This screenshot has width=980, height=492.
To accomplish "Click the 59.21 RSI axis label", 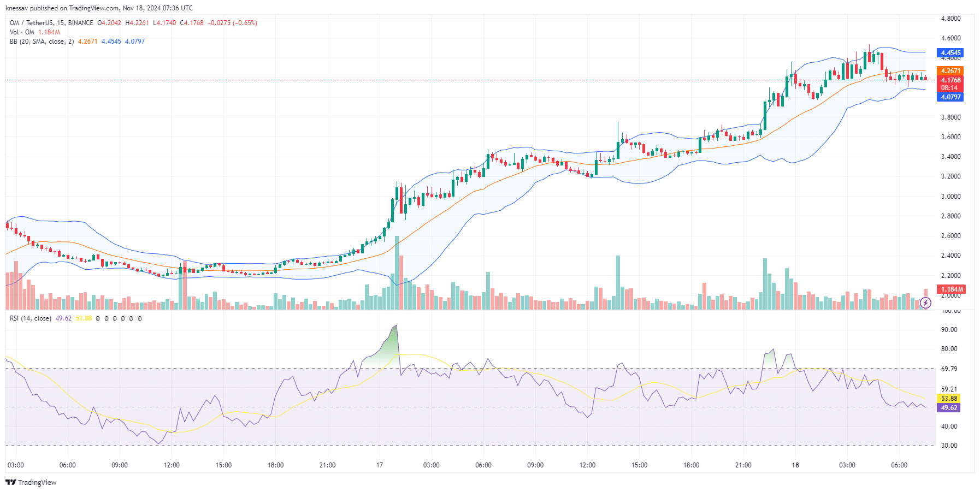I will 949,389.
